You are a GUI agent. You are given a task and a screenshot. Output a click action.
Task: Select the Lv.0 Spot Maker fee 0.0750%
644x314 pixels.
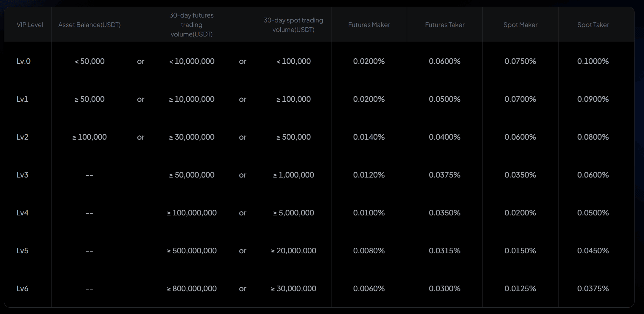click(520, 61)
